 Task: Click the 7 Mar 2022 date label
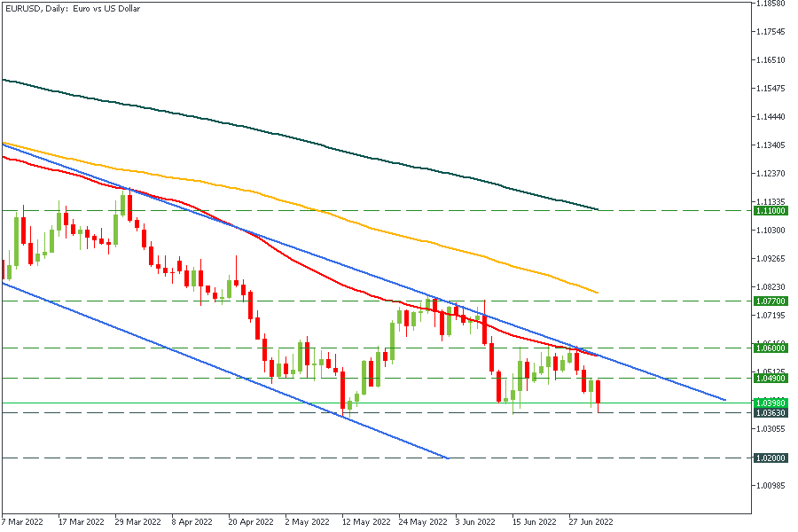pos(21,522)
